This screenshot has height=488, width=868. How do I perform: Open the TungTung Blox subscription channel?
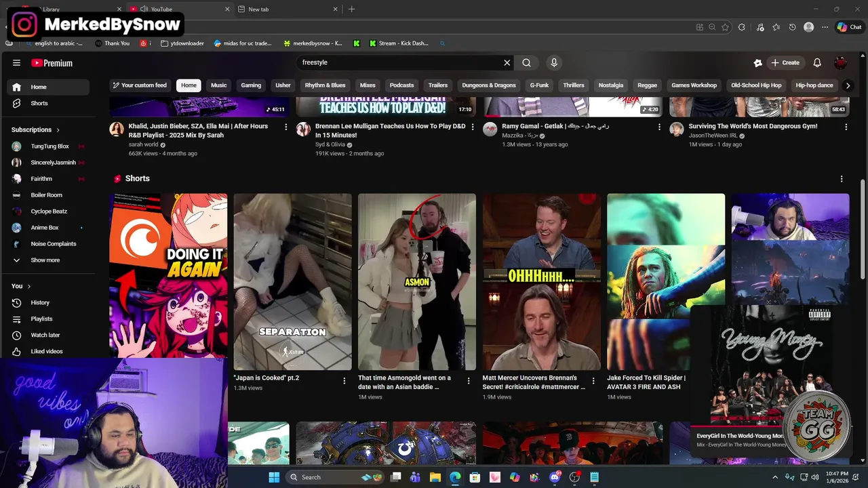48,146
